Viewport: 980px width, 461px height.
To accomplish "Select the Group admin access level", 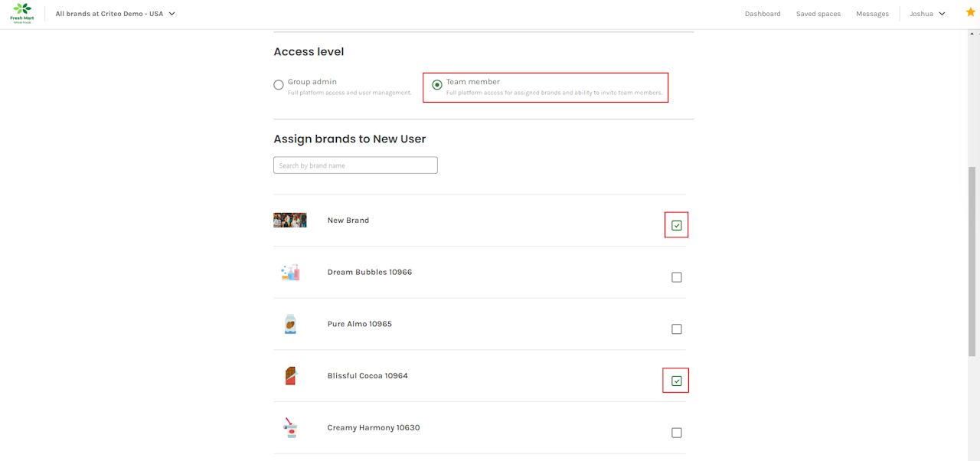I will [279, 85].
